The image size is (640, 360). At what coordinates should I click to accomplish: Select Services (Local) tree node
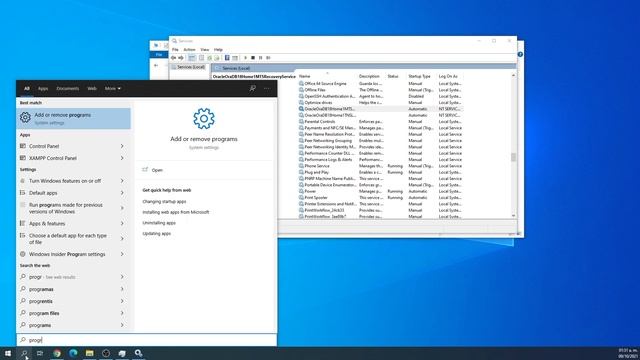coord(188,67)
